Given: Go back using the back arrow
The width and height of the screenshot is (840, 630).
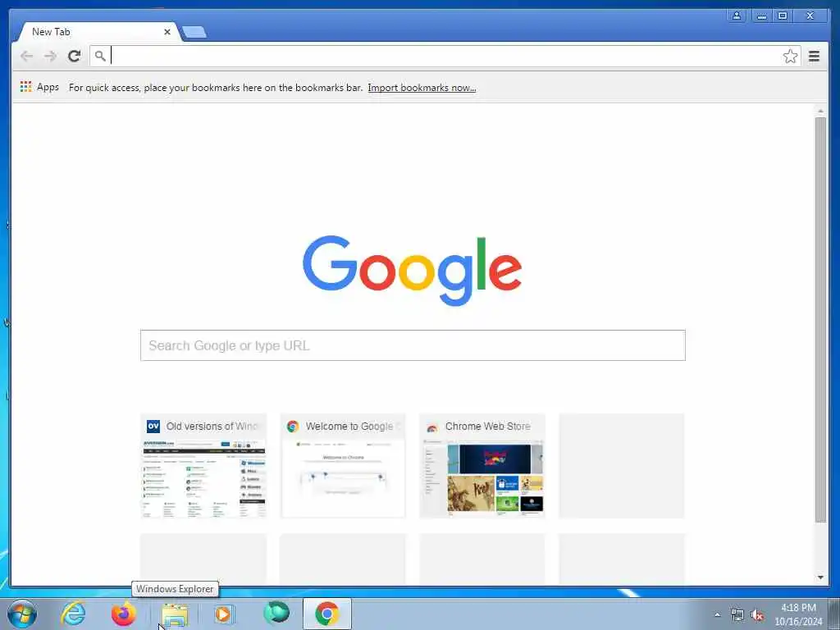Looking at the screenshot, I should [26, 57].
